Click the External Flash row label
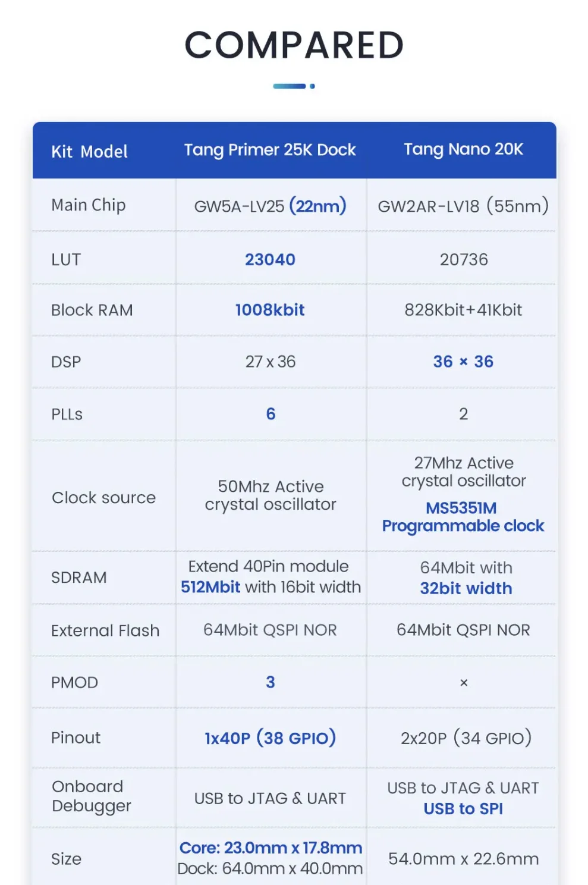Viewport: 588px width, 885px height. pyautogui.click(x=105, y=630)
